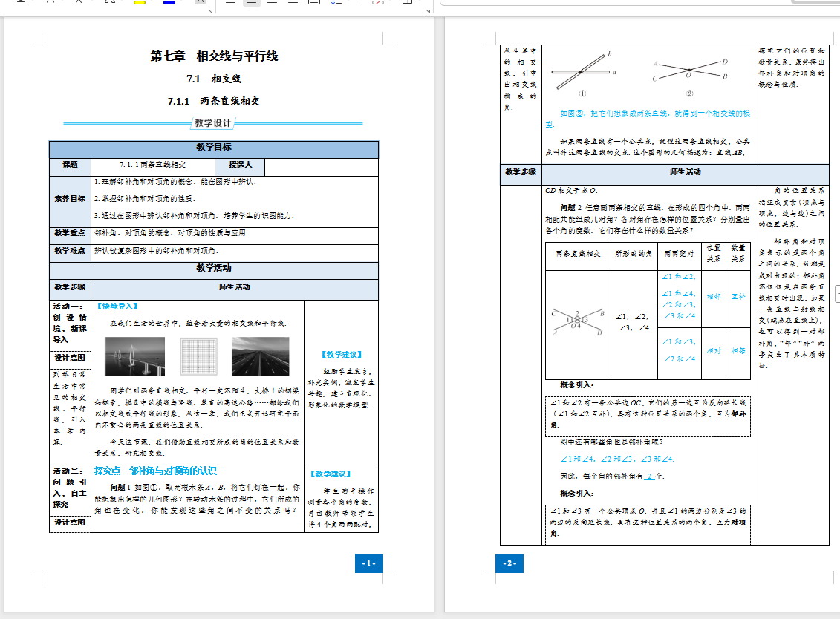
Task: Click the blue 【情境导入】 label
Action: click(117, 307)
